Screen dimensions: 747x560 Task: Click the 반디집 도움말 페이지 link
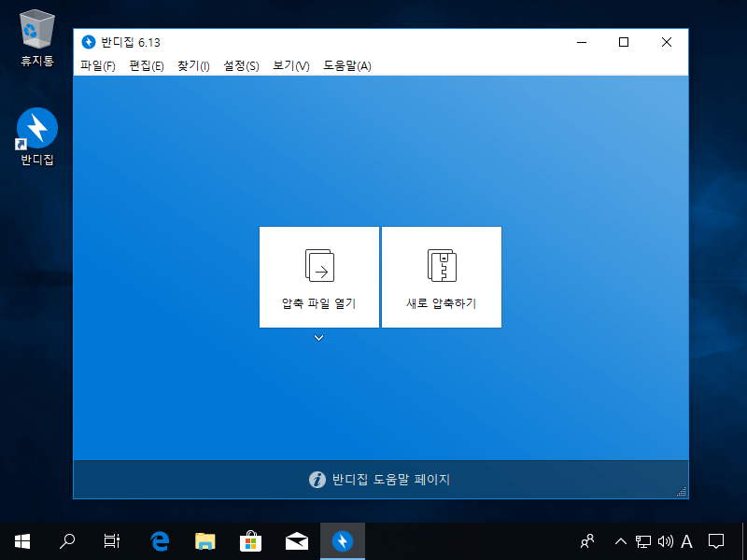pos(391,480)
